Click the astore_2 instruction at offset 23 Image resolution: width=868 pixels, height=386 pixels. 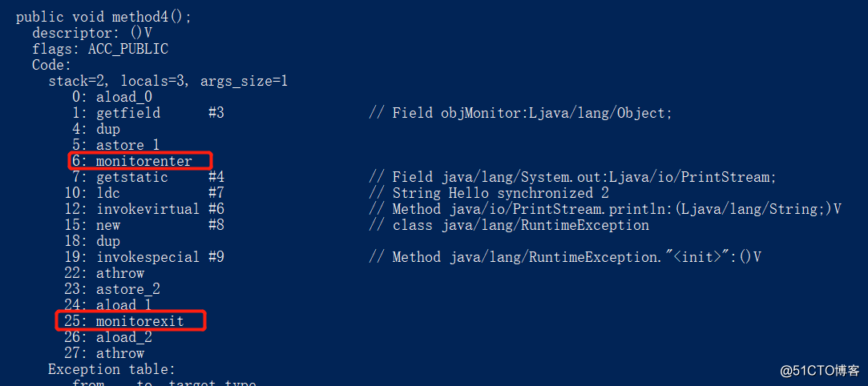click(112, 289)
